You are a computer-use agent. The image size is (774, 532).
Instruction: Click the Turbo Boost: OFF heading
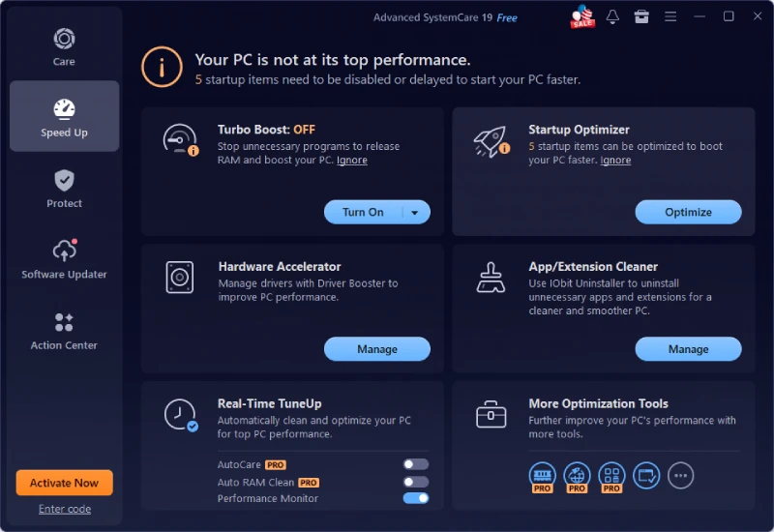266,130
